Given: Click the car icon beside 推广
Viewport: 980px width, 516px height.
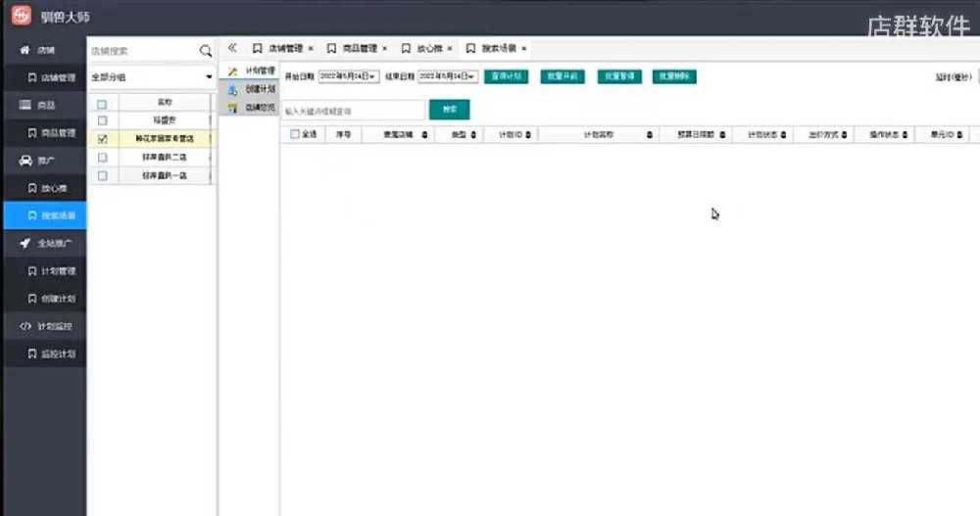Looking at the screenshot, I should click(25, 161).
